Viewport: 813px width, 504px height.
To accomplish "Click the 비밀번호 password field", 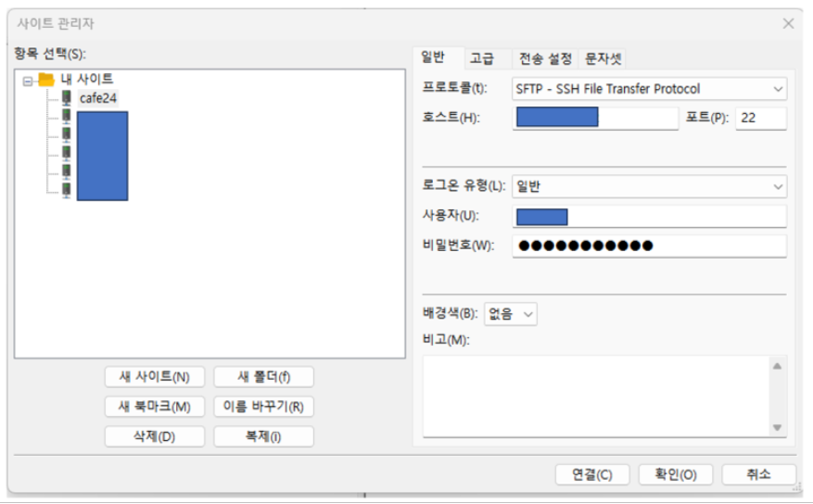I will pos(649,246).
